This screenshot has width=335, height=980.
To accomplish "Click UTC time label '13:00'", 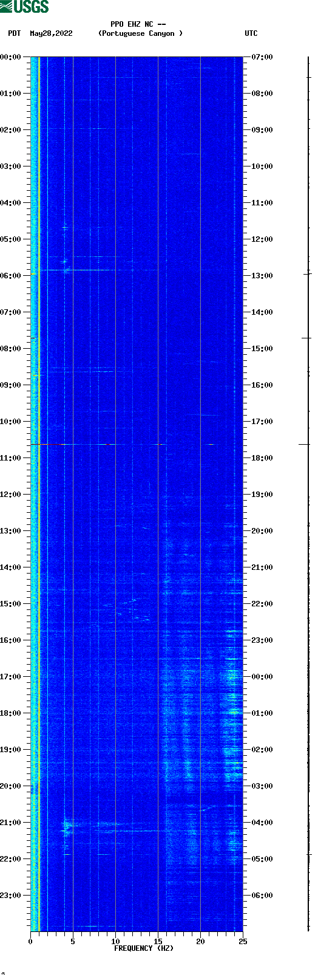I will pyautogui.click(x=262, y=276).
